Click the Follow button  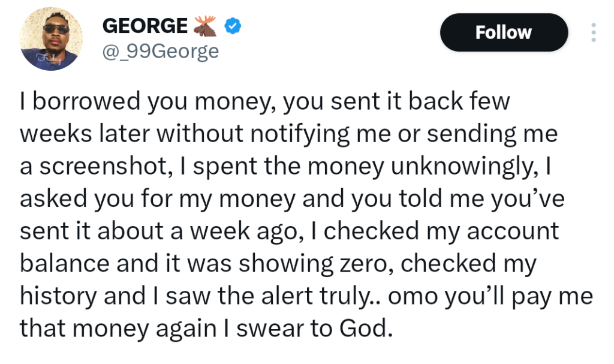[504, 32]
